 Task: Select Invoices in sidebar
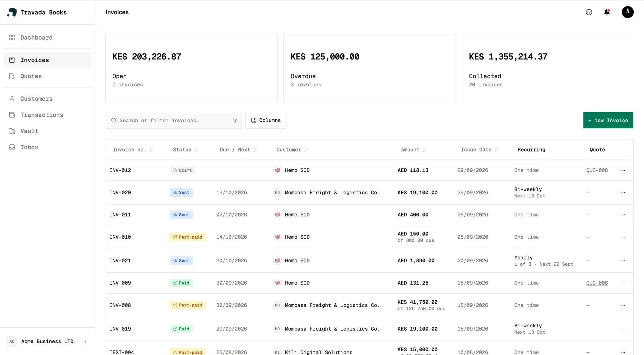[47, 60]
